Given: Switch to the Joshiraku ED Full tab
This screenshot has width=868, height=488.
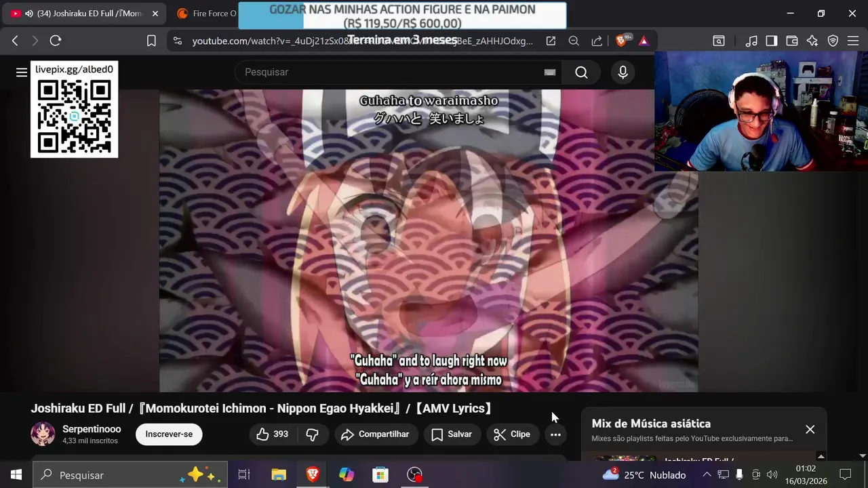Looking at the screenshot, I should (85, 14).
